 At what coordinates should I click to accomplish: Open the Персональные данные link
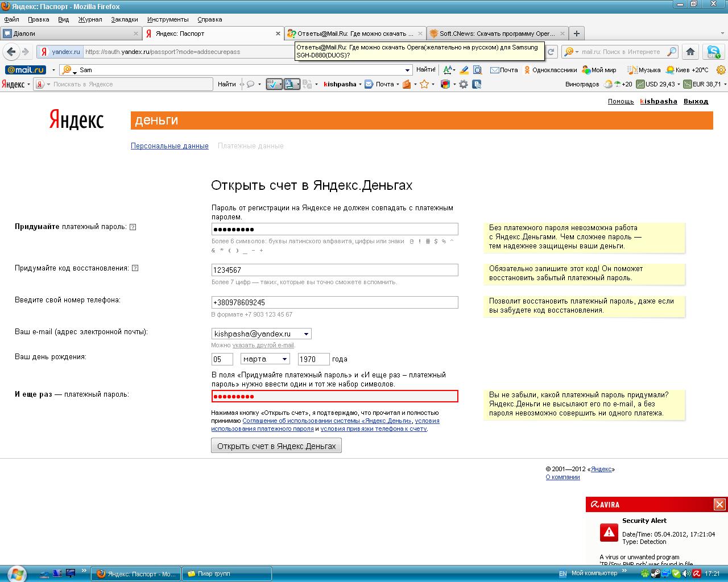tap(169, 146)
